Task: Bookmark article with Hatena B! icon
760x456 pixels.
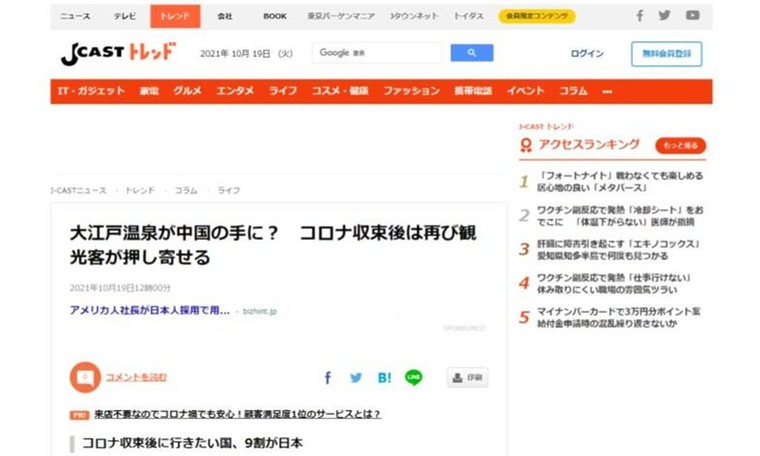Action: pyautogui.click(x=384, y=378)
